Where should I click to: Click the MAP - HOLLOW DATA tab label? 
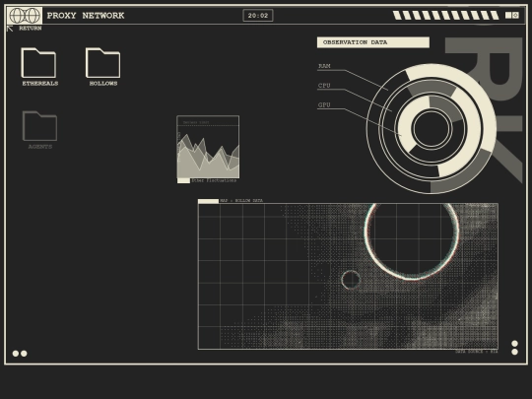(x=241, y=201)
